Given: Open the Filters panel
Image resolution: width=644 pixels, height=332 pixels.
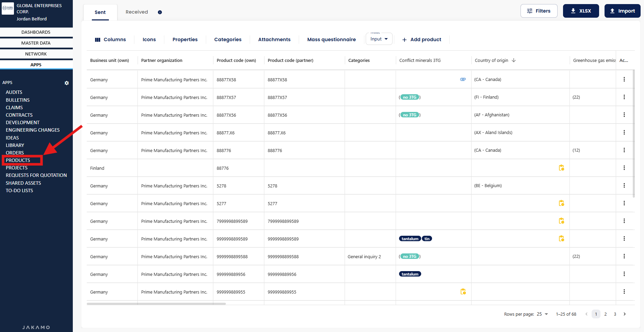Looking at the screenshot, I should point(539,11).
